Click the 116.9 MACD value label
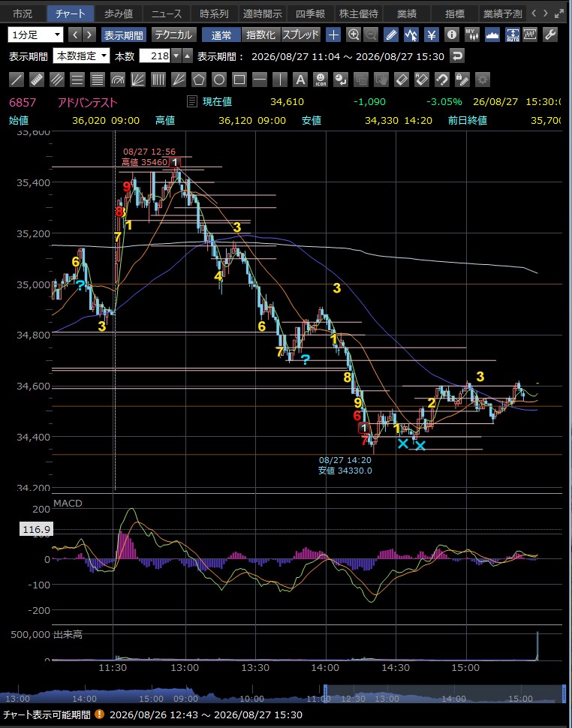Screen dimensions: 572x728 click(x=36, y=529)
